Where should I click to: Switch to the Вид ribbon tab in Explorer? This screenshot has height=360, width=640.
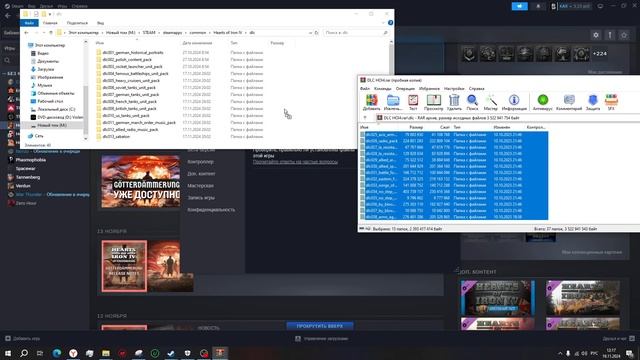[100, 23]
